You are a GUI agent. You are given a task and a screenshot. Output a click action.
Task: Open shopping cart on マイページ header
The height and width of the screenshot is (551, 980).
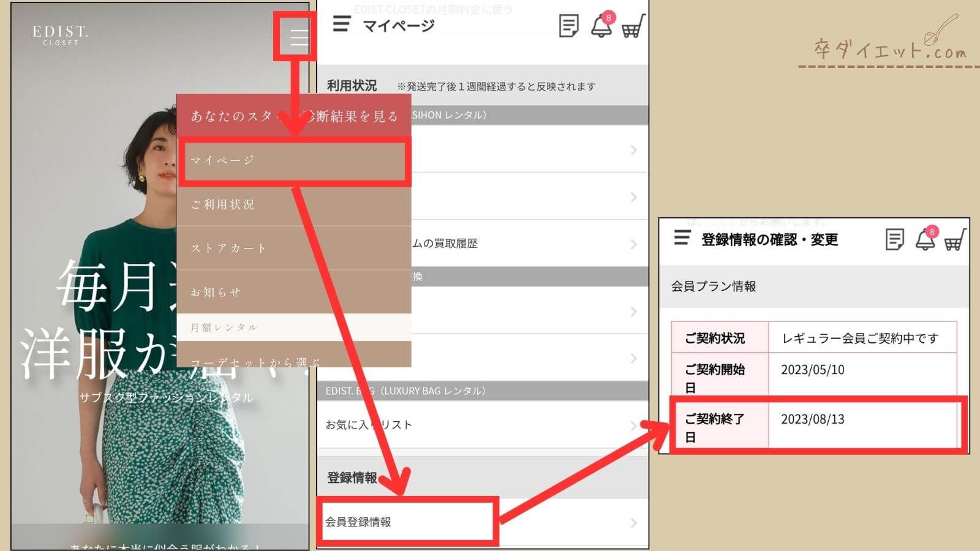click(633, 26)
